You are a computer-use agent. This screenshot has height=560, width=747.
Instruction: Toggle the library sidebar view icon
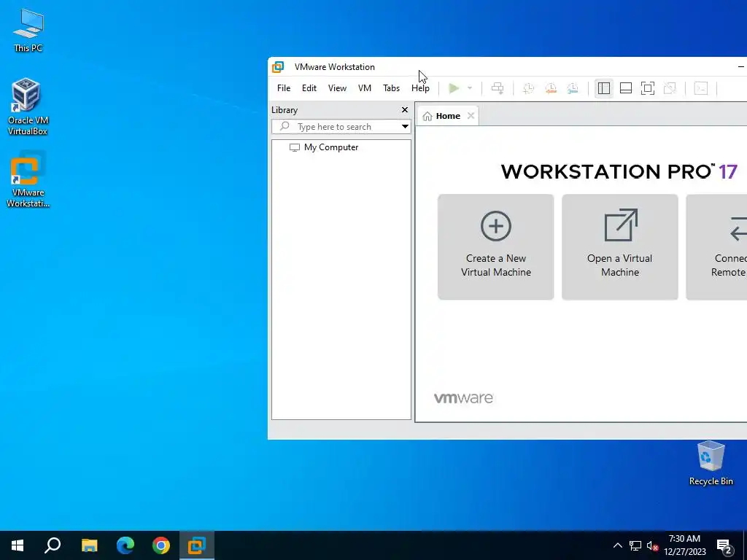pos(603,88)
